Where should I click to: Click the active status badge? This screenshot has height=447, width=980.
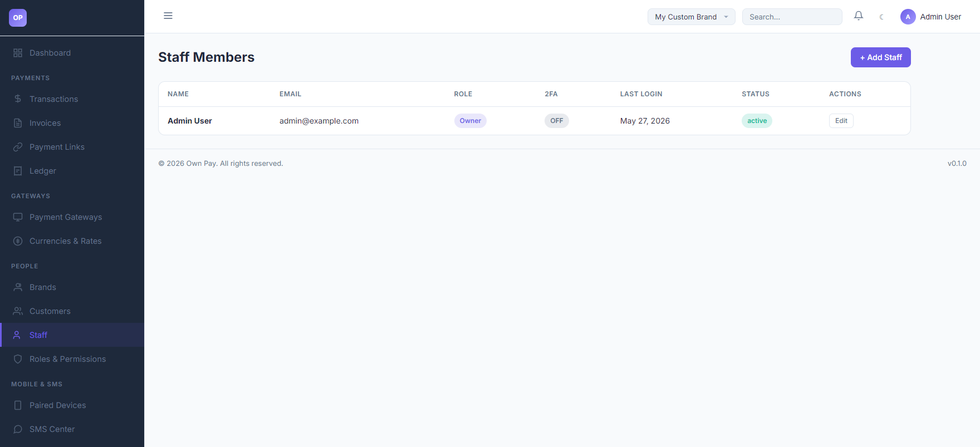(757, 121)
